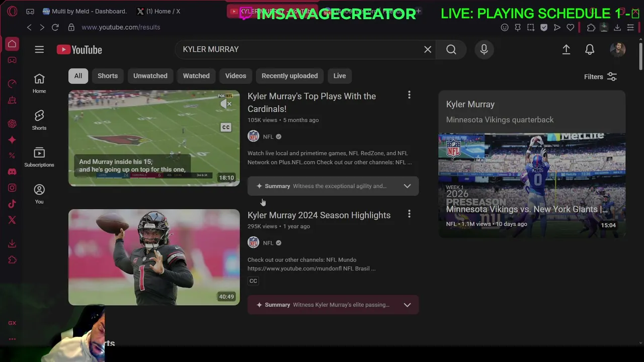644x362 pixels.
Task: Open Home in YouTube mini guide
Action: pos(39,83)
